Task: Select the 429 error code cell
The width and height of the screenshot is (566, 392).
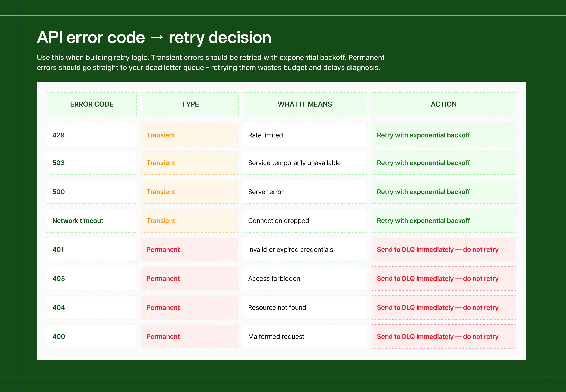Action: click(92, 135)
